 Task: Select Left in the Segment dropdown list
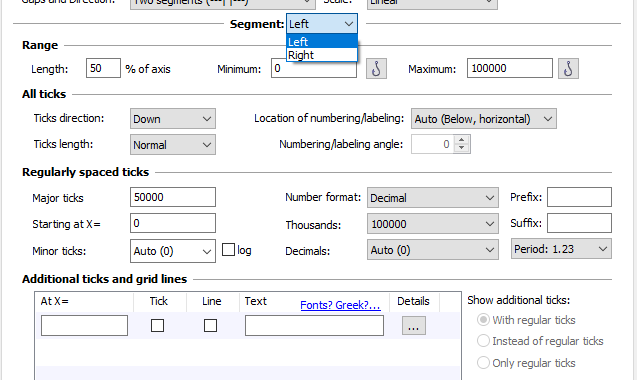(322, 42)
